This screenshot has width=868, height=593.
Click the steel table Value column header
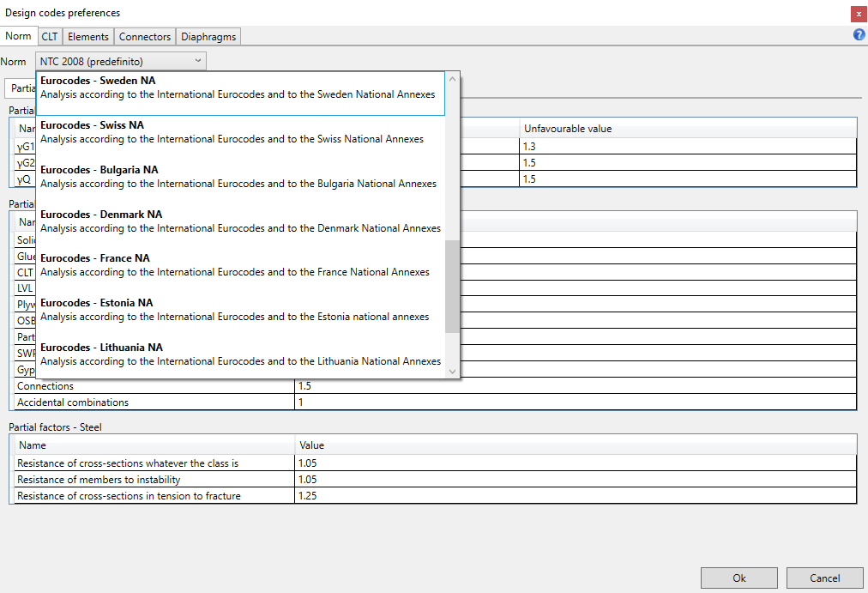576,445
